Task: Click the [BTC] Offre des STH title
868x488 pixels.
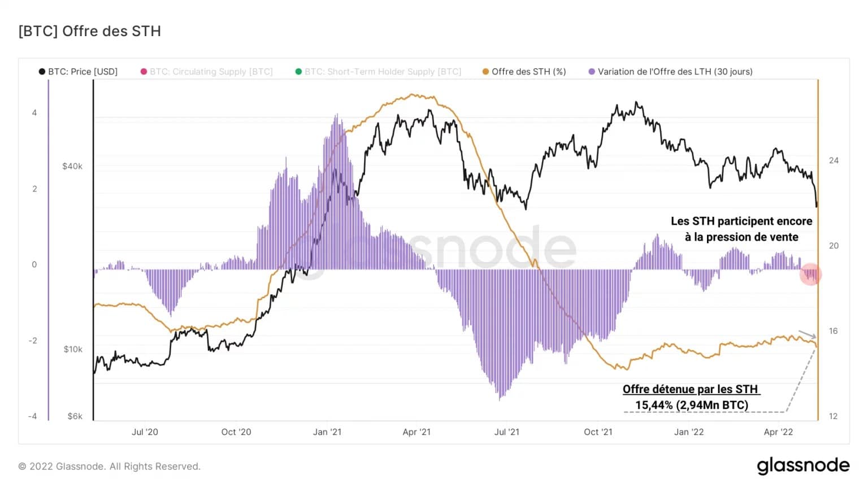Action: (90, 31)
